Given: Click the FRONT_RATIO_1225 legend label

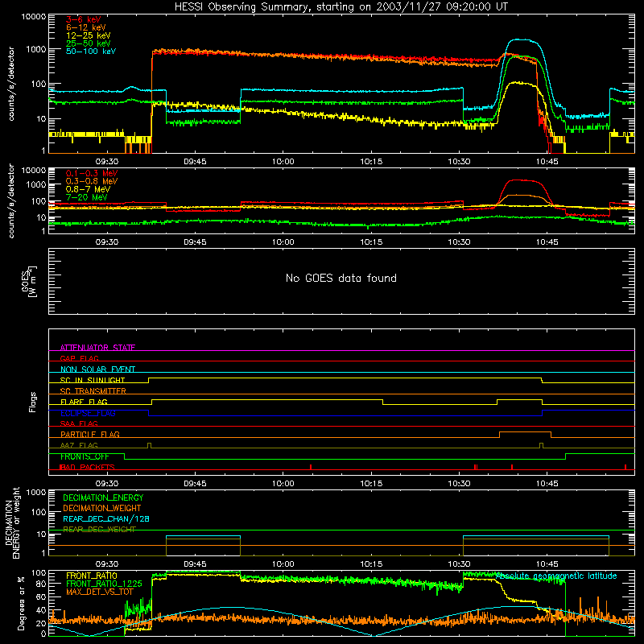Looking at the screenshot, I should 104,584.
